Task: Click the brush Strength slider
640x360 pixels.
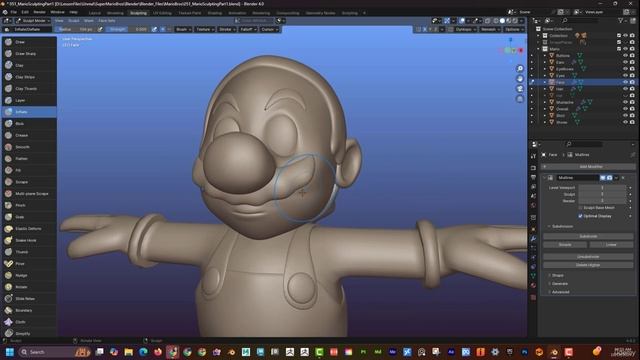Action: pyautogui.click(x=128, y=29)
